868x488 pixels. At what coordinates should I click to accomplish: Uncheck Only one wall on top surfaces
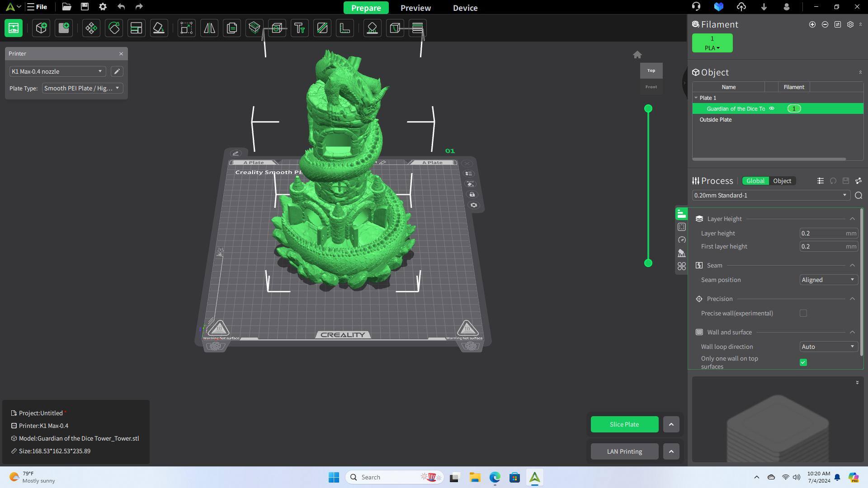[x=803, y=362]
